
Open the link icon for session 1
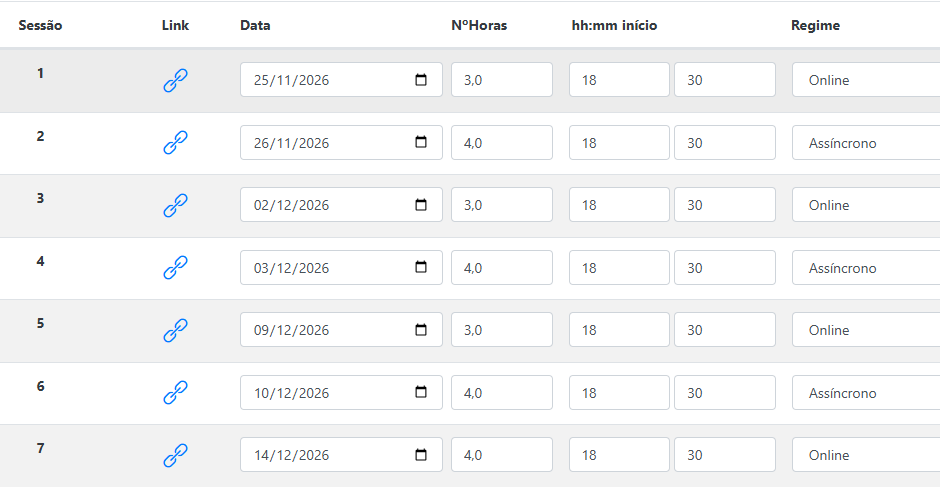coord(175,80)
